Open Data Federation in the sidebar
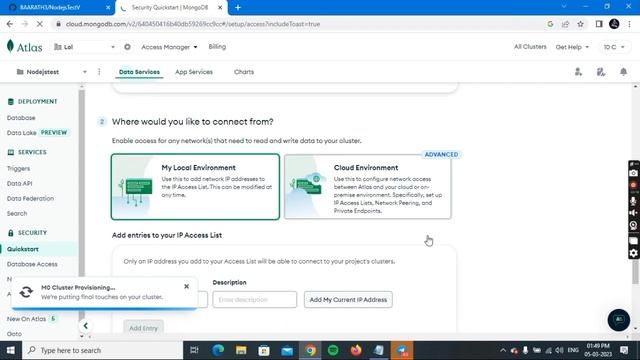 (30, 198)
